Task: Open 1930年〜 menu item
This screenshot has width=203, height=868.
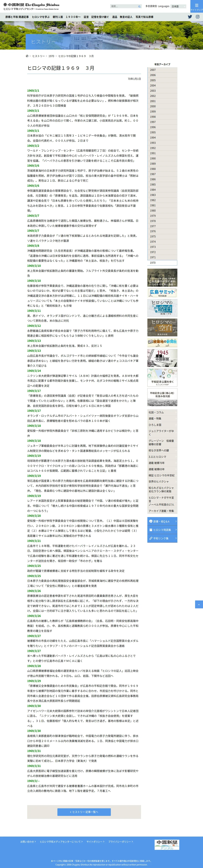Action: pyautogui.click(x=73, y=17)
